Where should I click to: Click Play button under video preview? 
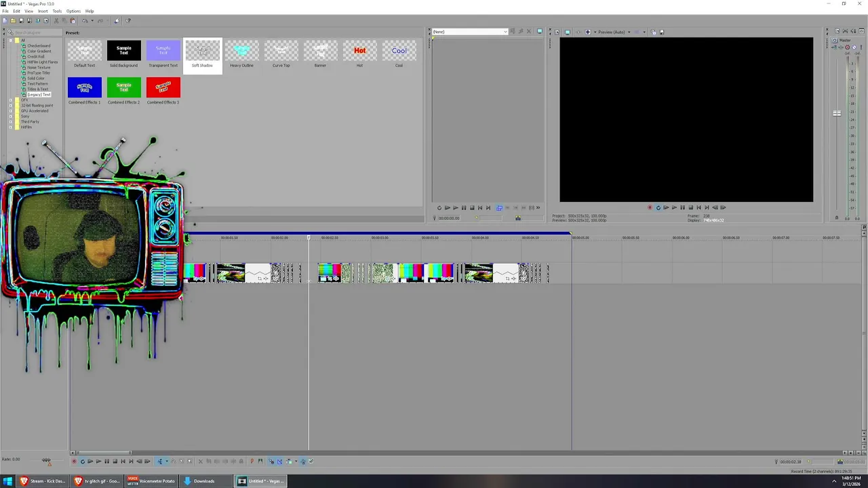674,207
